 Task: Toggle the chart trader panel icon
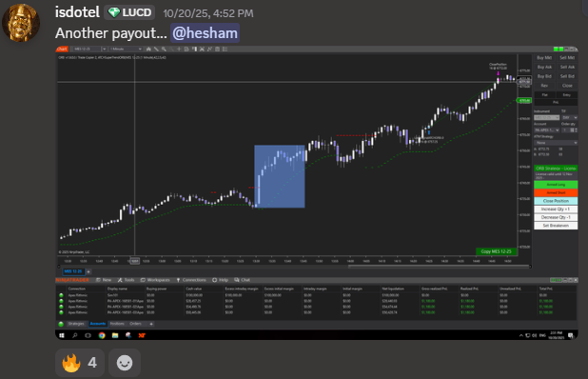pyautogui.click(x=194, y=50)
